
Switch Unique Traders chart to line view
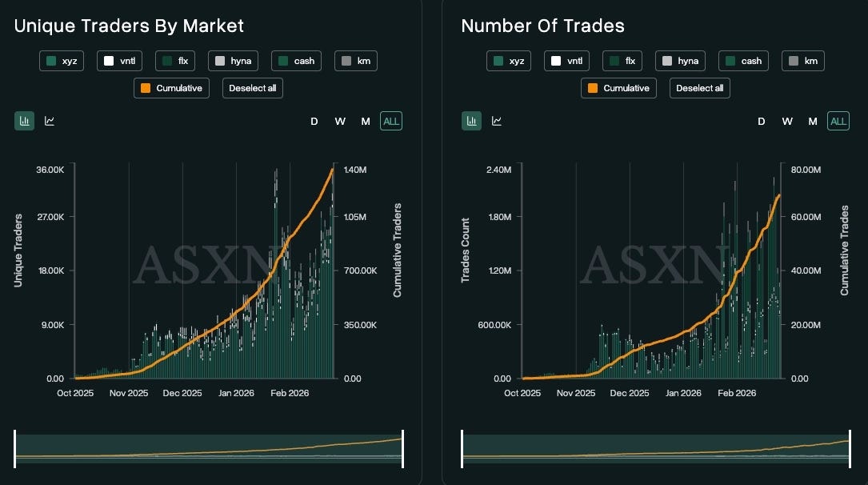point(50,121)
